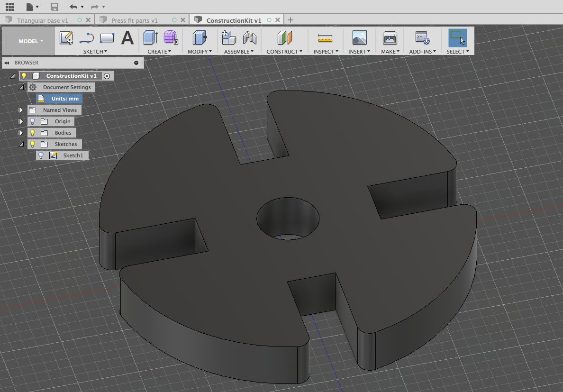
Task: Expand the Origin folder node
Action: point(21,121)
